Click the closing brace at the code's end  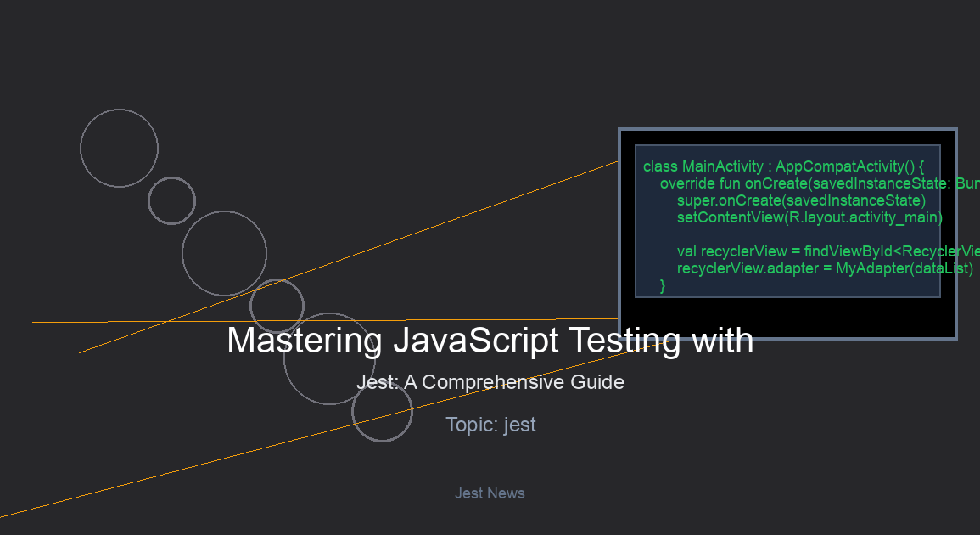[663, 286]
